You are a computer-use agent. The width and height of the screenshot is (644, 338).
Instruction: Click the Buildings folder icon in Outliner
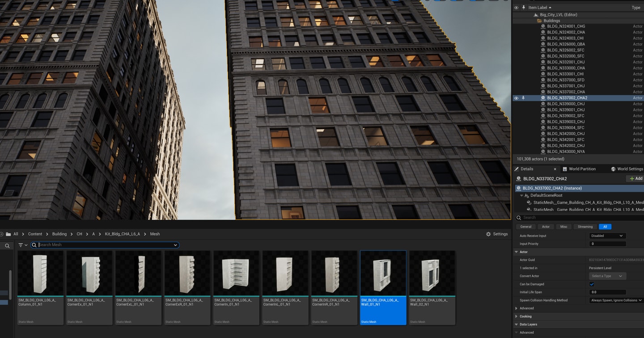(539, 21)
